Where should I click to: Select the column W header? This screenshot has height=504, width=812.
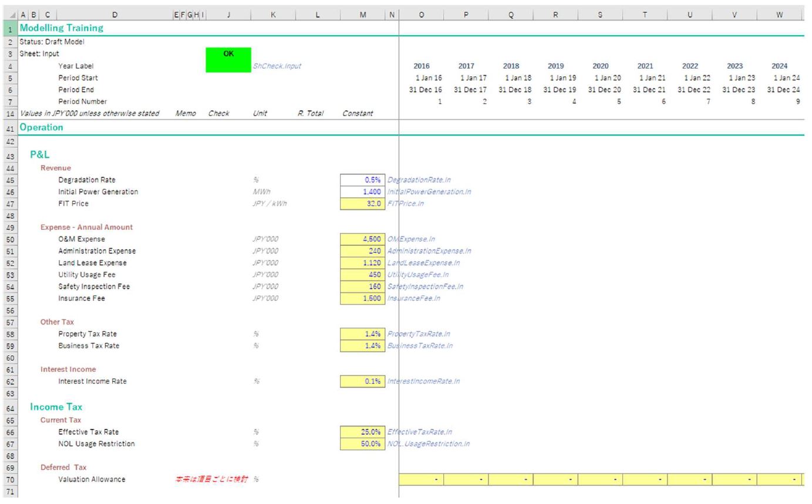click(779, 15)
